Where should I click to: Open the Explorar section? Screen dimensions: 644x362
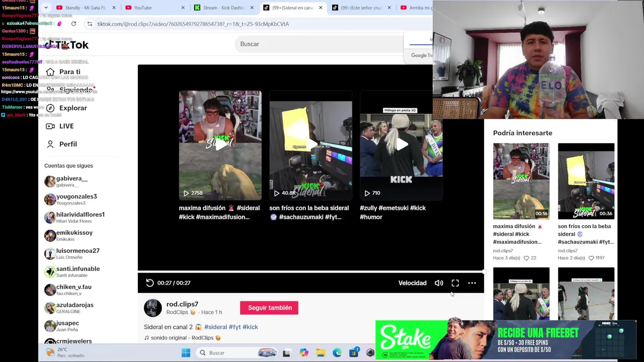[x=66, y=108]
